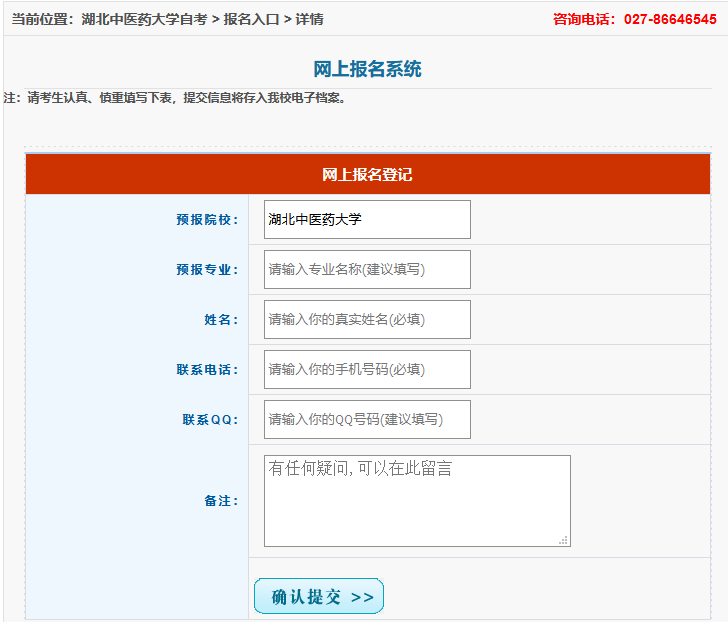The width and height of the screenshot is (728, 622).
Task: Select the 姓名 real name input box
Action: point(367,320)
